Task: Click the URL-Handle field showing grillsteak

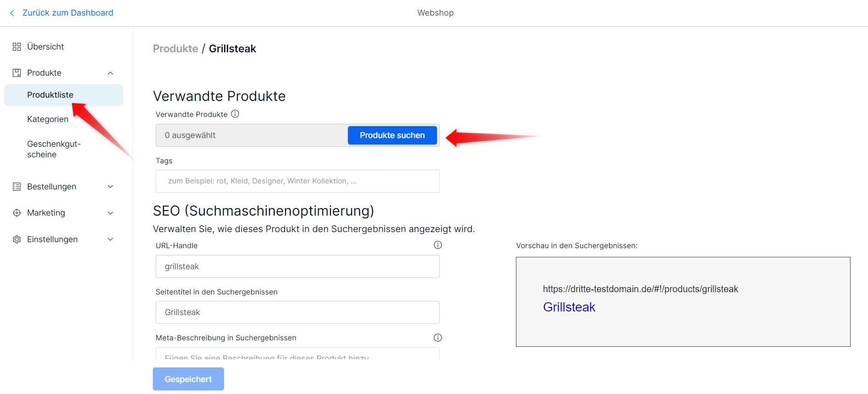Action: 297,266
